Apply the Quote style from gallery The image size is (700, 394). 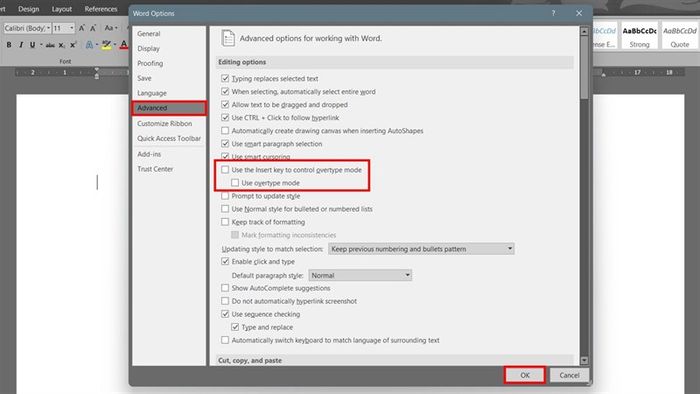679,36
